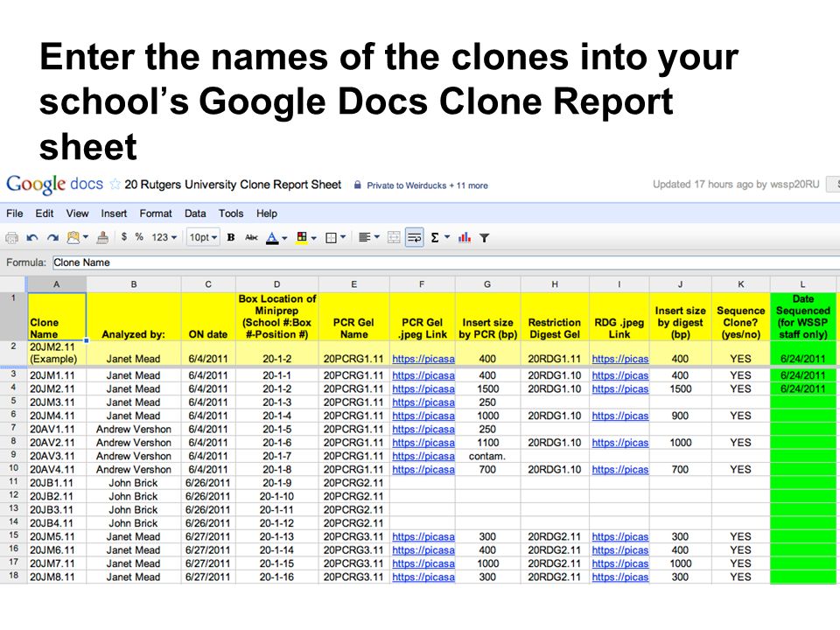The image size is (840, 630).
Task: Select header cell 'Restriction Digest Gel'
Action: coord(555,317)
